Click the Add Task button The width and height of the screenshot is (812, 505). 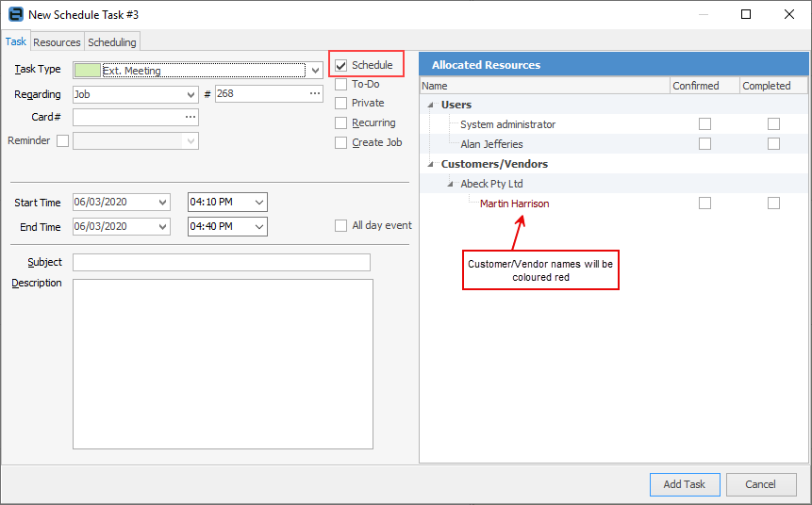685,484
